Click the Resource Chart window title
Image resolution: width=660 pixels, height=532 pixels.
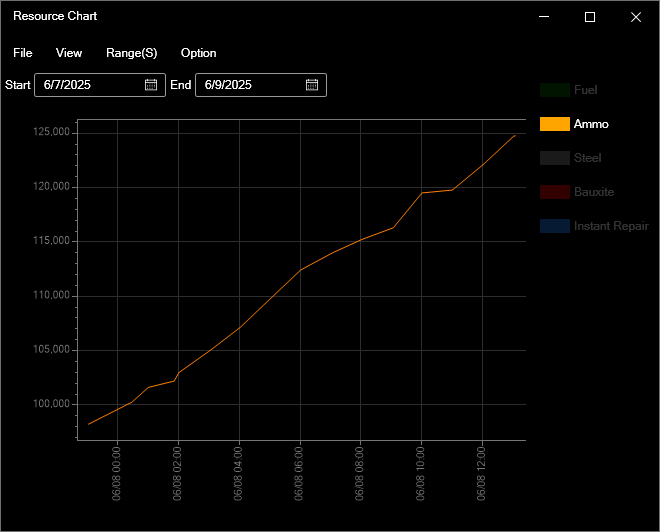55,16
